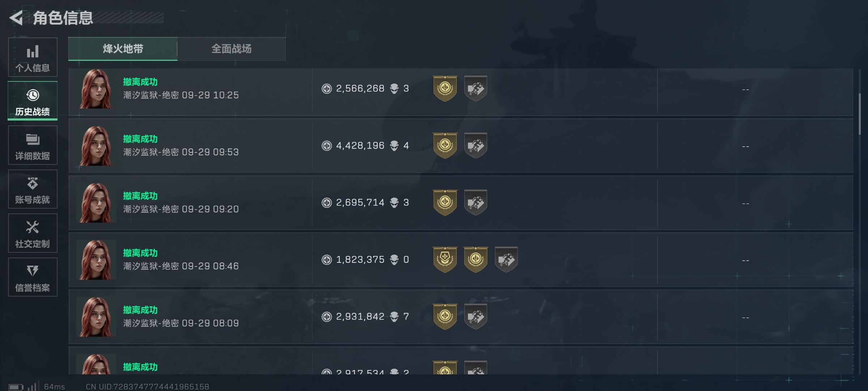Open the 个人信息 sidebar section
The image size is (868, 391).
pos(33,57)
